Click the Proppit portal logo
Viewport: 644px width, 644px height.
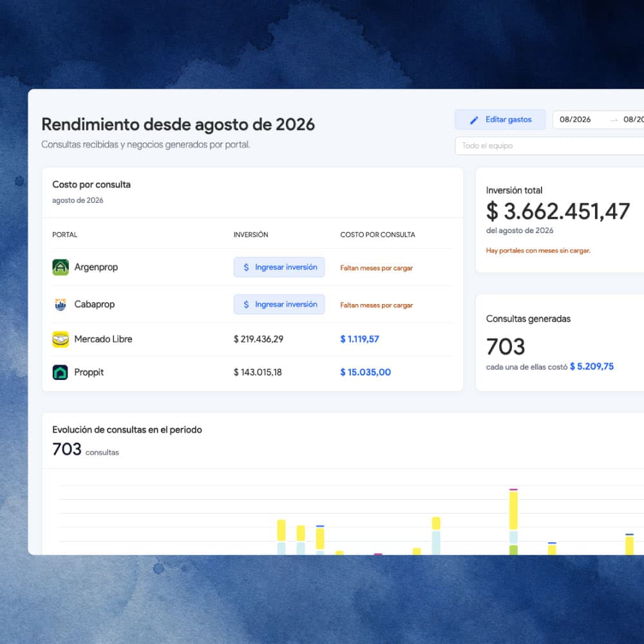pos(61,372)
